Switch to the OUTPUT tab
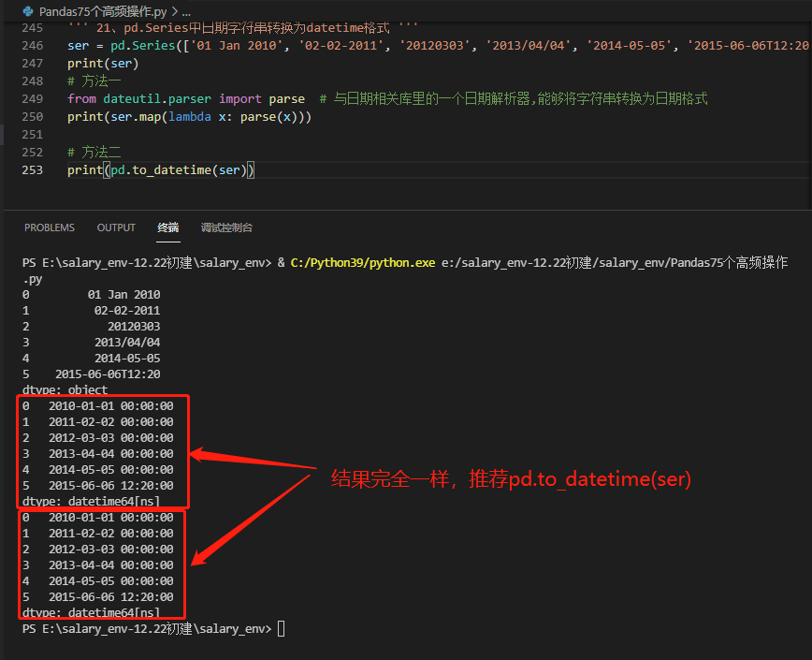 116,227
